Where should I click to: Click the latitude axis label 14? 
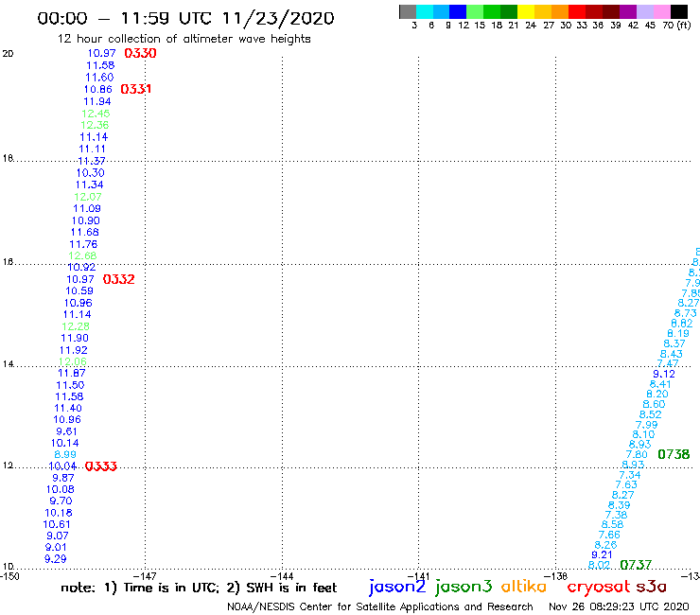click(x=8, y=364)
